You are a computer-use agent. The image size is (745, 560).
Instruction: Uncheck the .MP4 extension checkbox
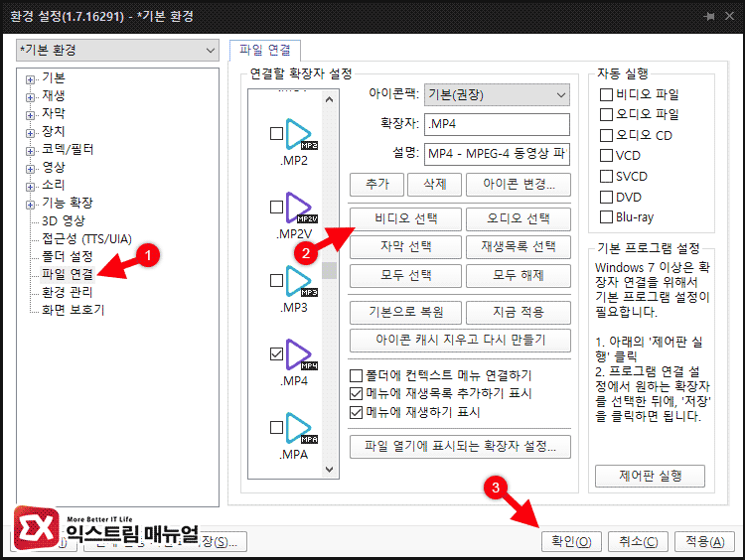coord(276,353)
